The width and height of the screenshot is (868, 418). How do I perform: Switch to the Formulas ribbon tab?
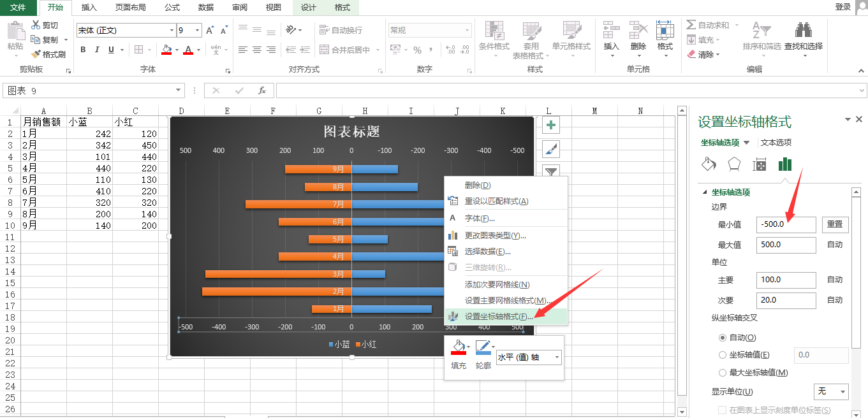point(172,8)
